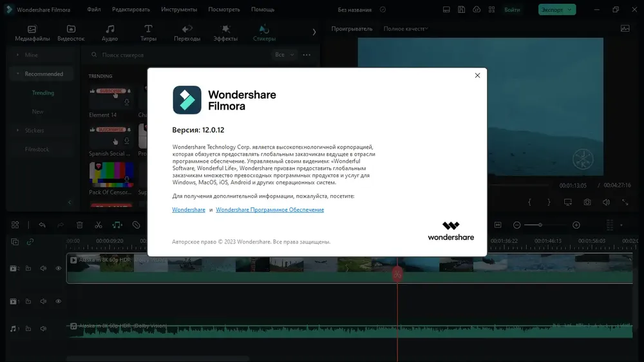
Task: Open the Файл menu
Action: [x=93, y=10]
